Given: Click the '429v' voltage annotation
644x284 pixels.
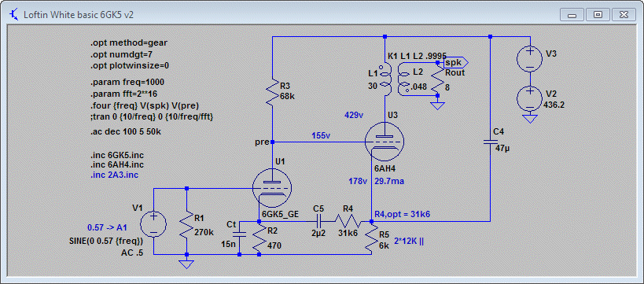Looking at the screenshot, I should pyautogui.click(x=354, y=116).
